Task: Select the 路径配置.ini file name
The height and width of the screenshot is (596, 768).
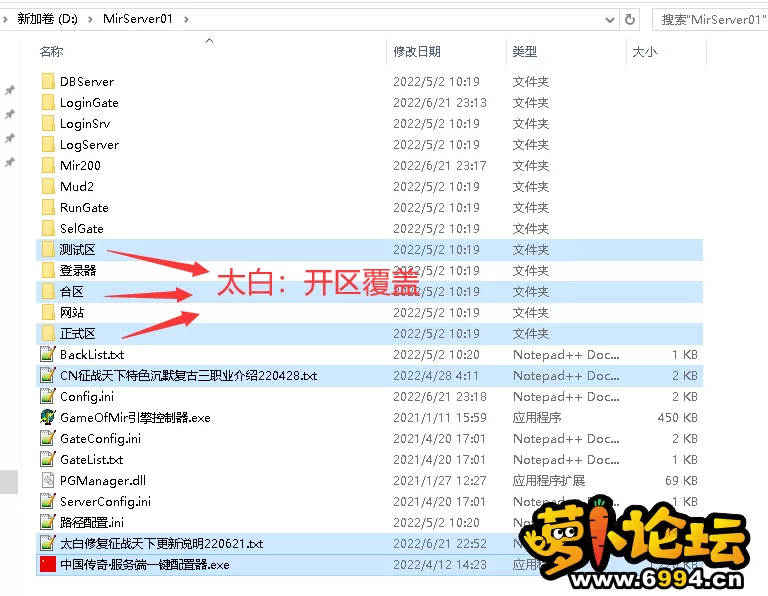Action: [92, 523]
